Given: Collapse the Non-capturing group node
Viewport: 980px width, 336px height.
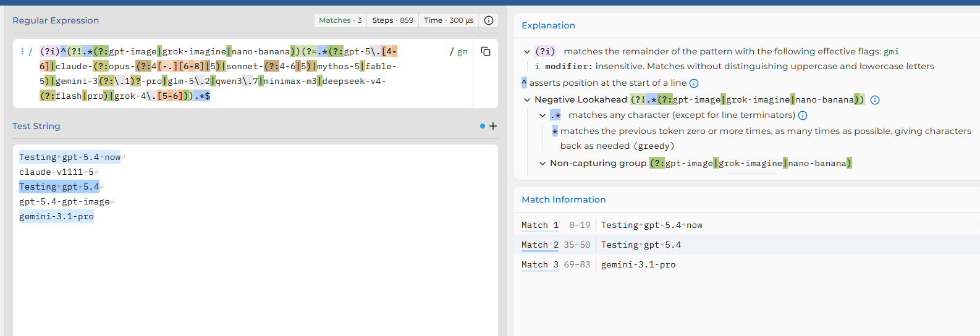Looking at the screenshot, I should (543, 164).
